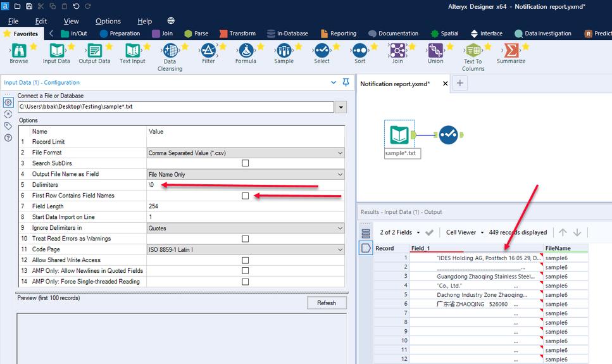Click the Select tool node on canvas
The height and width of the screenshot is (364, 612).
(449, 134)
